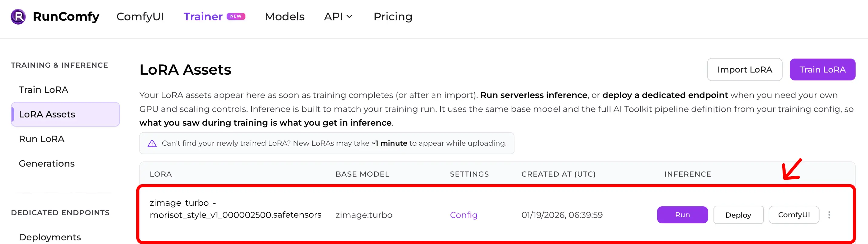Screen dimensions: 868x244
Task: Click the Import LoRA button
Action: pyautogui.click(x=745, y=69)
